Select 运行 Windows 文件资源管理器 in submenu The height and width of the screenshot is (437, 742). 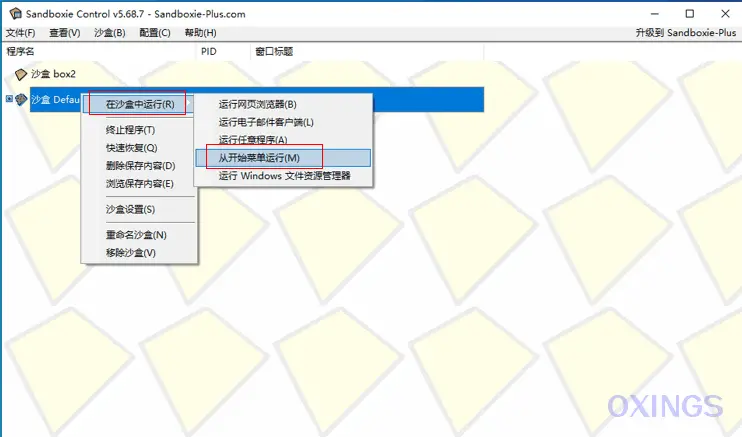283,176
